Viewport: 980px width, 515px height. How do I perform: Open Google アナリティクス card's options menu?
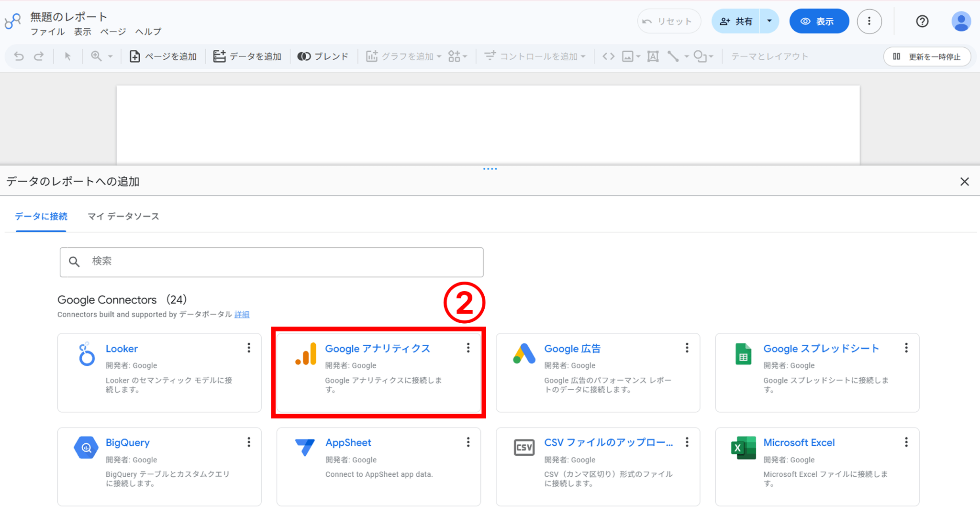(468, 348)
